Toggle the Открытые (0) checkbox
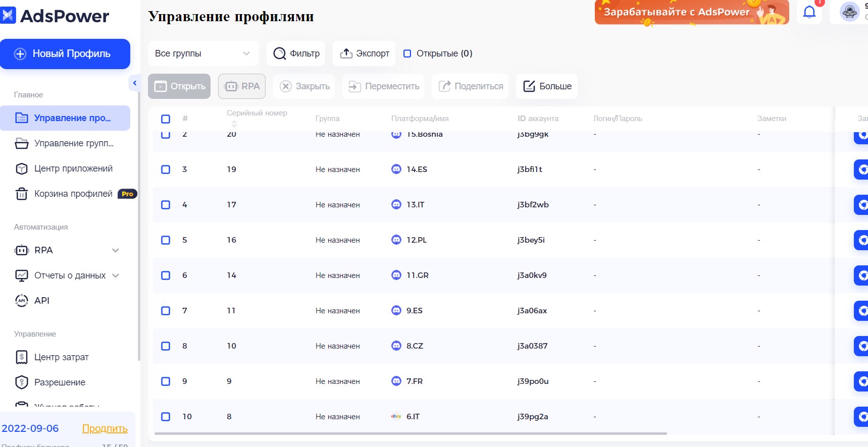This screenshot has height=447, width=868. (407, 53)
